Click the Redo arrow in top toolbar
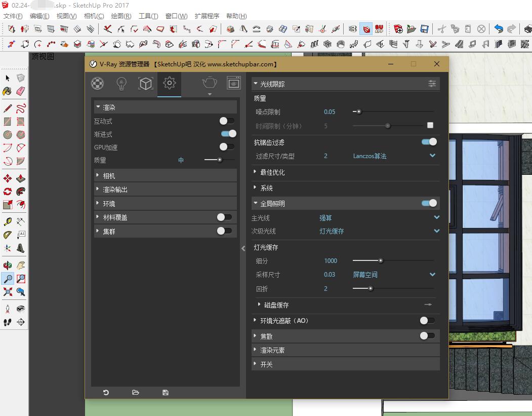Screen dimensions: 532x416 [511, 29]
